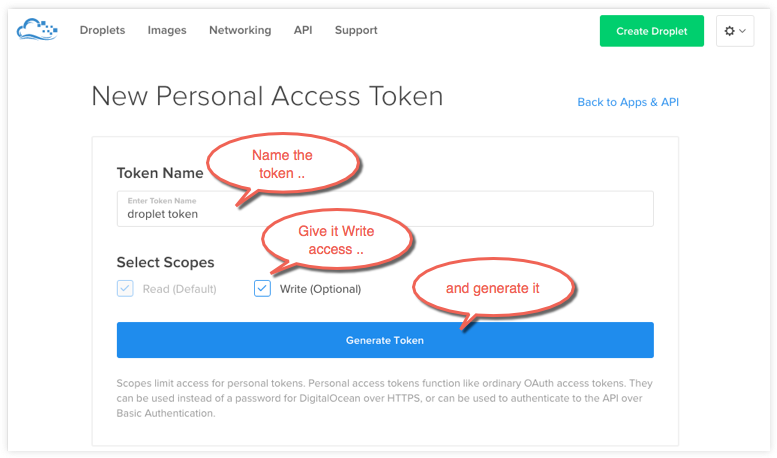Follow the Back to Apps & API link
The image size is (777, 458).
[628, 102]
